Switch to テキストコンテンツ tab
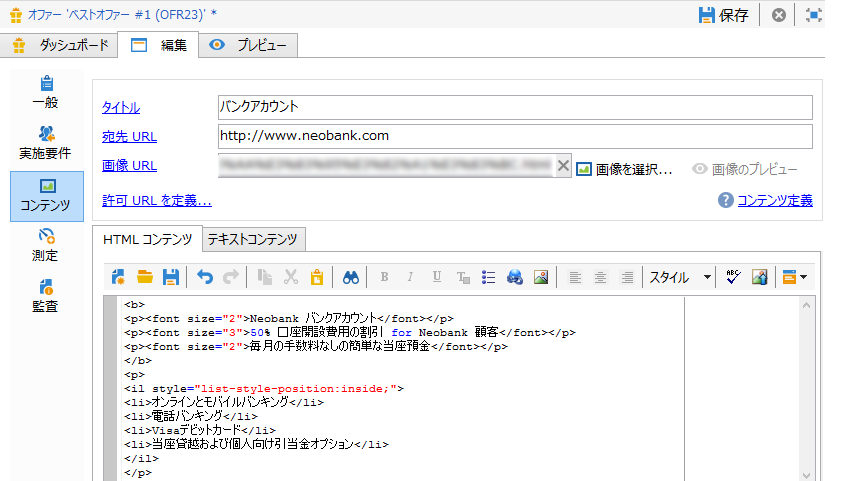Screen dimensions: 855x481 click(x=252, y=239)
